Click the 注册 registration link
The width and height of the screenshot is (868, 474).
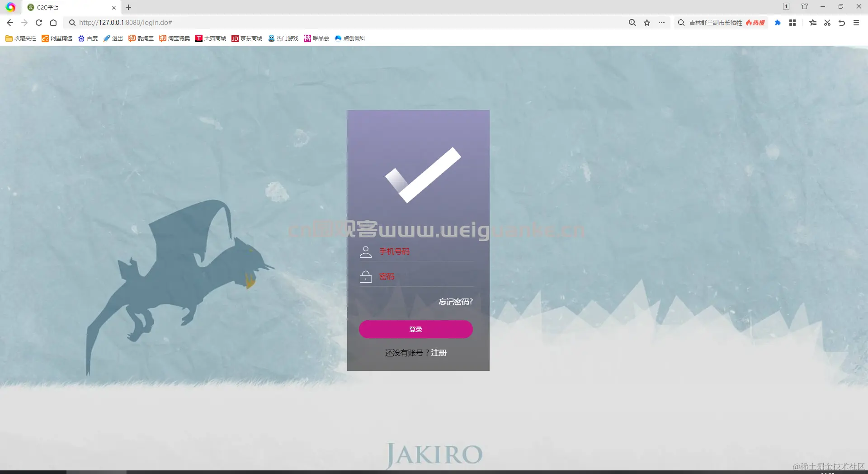point(438,352)
